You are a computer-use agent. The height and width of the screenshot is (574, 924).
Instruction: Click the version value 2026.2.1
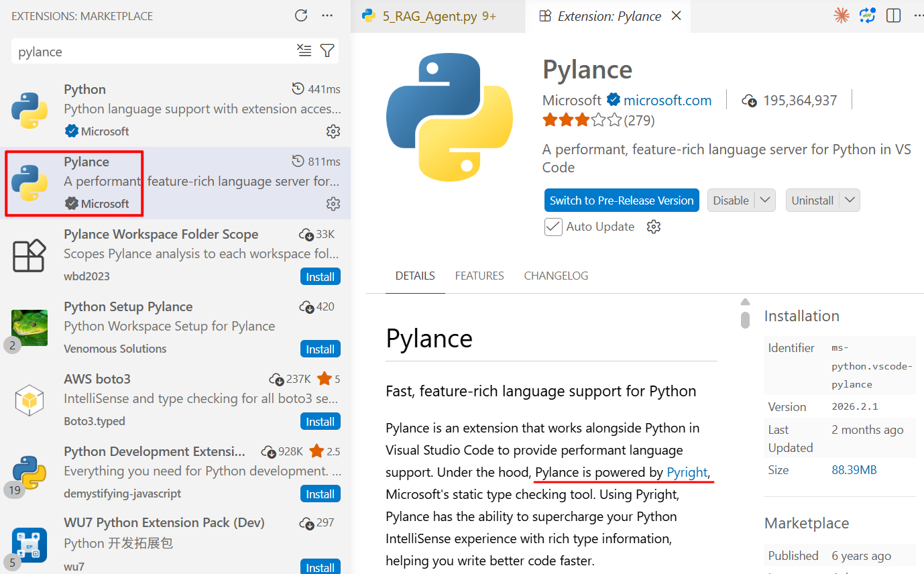(855, 407)
